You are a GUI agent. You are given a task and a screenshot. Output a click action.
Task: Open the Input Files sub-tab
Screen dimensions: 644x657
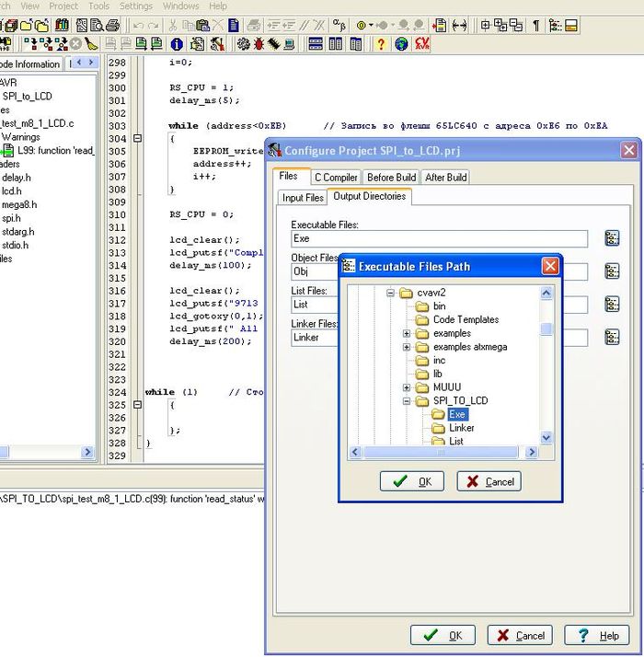point(303,197)
